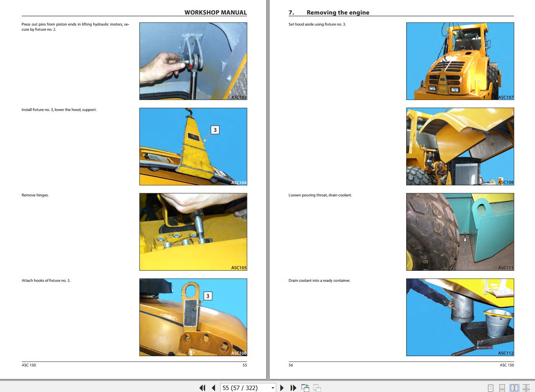Switch to single page layout
Viewport: 535px width, 392px height.
coord(491,387)
